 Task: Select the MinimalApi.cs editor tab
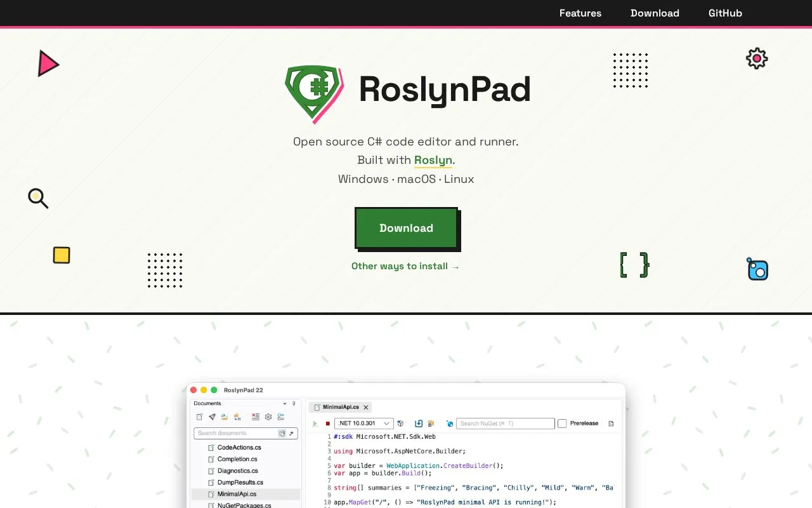pyautogui.click(x=339, y=407)
